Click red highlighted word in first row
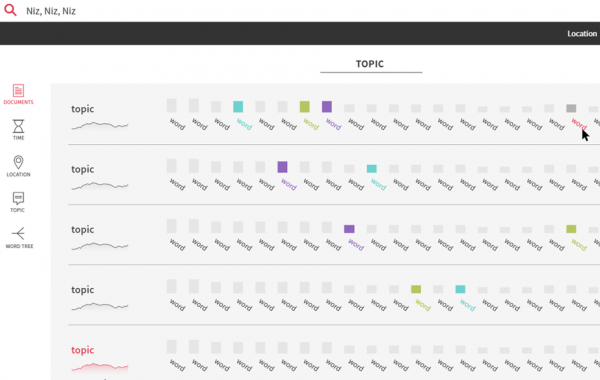The width and height of the screenshot is (600, 380). (x=579, y=124)
